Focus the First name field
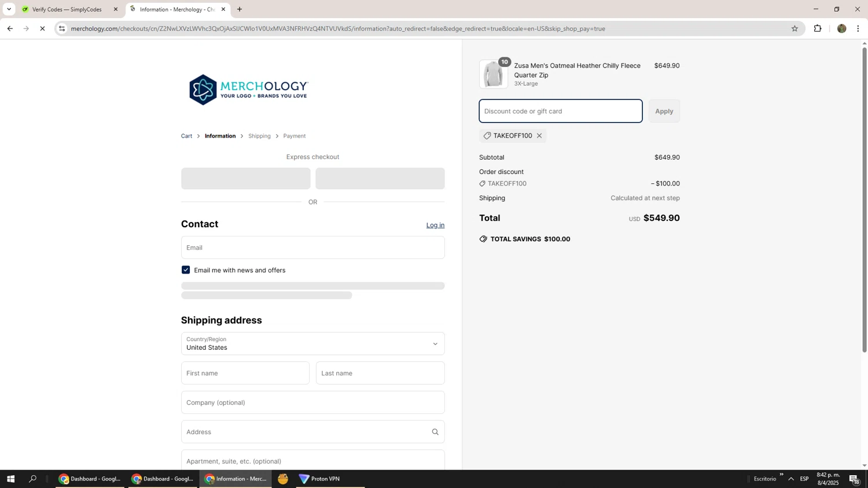Viewport: 868px width, 488px height. click(245, 373)
